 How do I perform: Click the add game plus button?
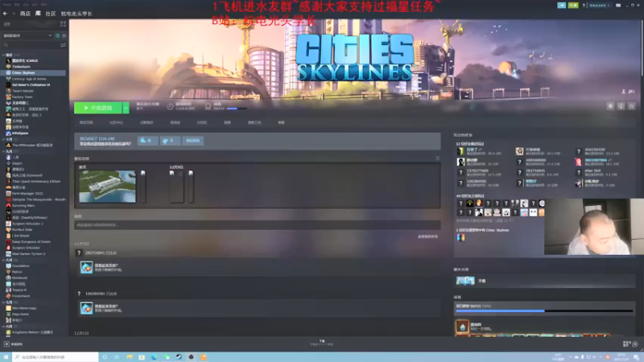click(x=6, y=344)
